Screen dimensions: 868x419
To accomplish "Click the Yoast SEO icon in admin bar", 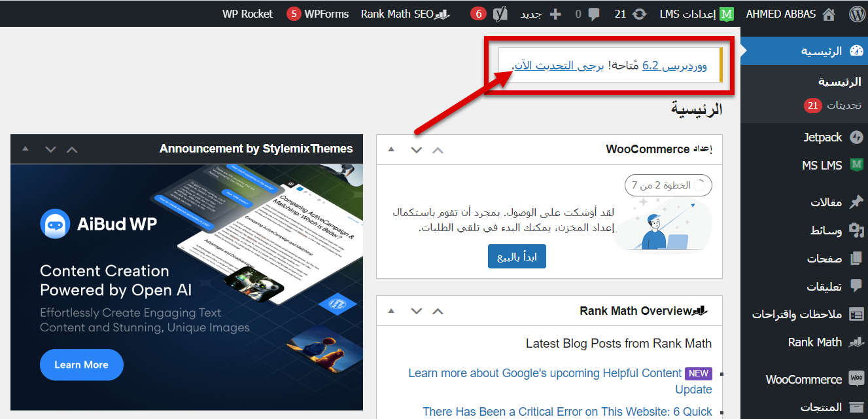I will point(500,14).
